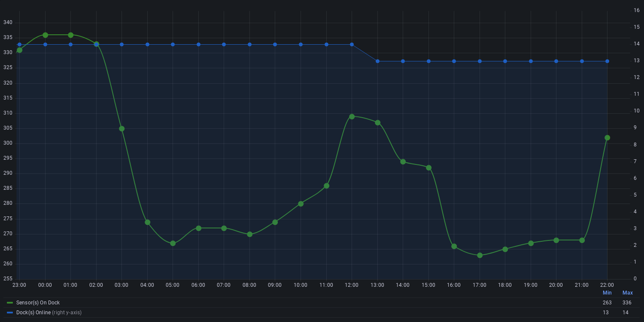Click the green data point at 00:00

(45, 35)
